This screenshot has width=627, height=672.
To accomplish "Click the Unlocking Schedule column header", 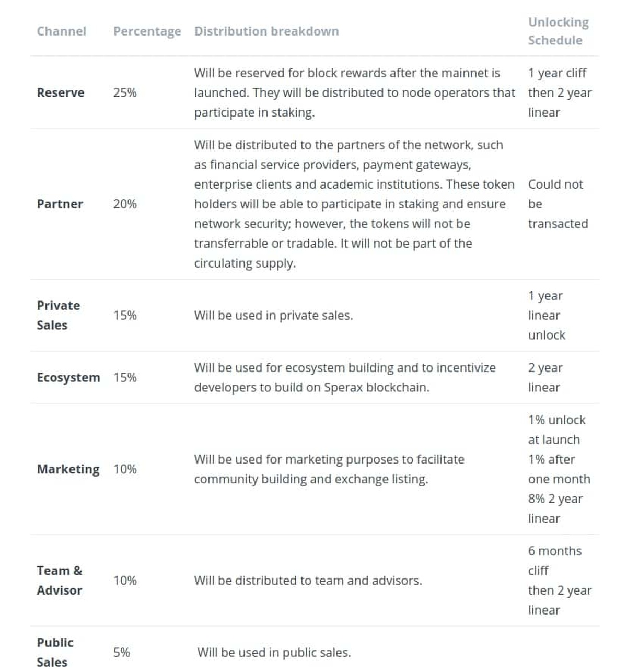I will (x=558, y=31).
